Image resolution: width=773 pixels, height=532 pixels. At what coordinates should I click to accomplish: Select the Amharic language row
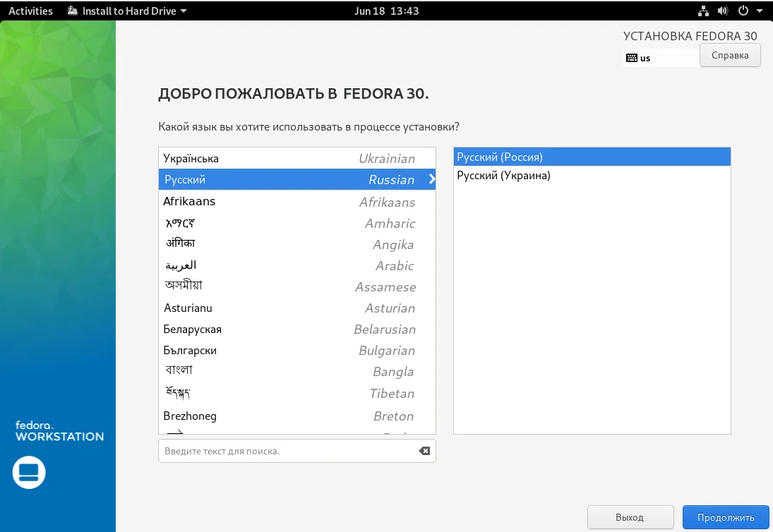pyautogui.click(x=296, y=223)
